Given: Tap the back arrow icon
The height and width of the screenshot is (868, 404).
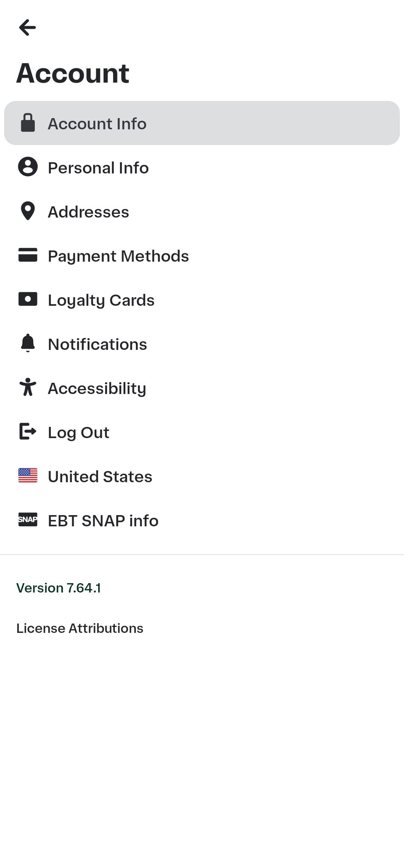Looking at the screenshot, I should coord(27,28).
